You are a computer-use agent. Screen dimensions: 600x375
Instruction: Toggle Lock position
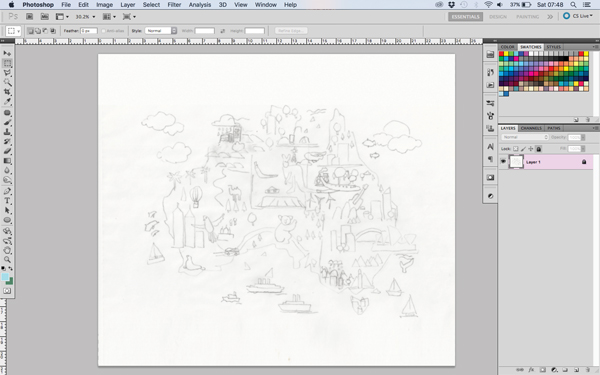(x=531, y=148)
